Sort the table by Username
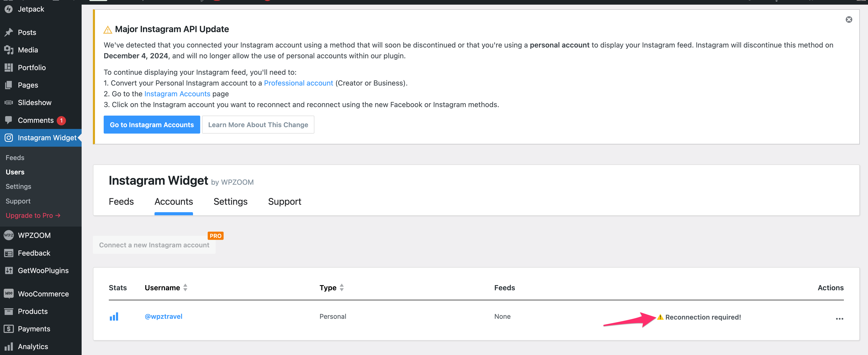The image size is (868, 355). click(185, 288)
